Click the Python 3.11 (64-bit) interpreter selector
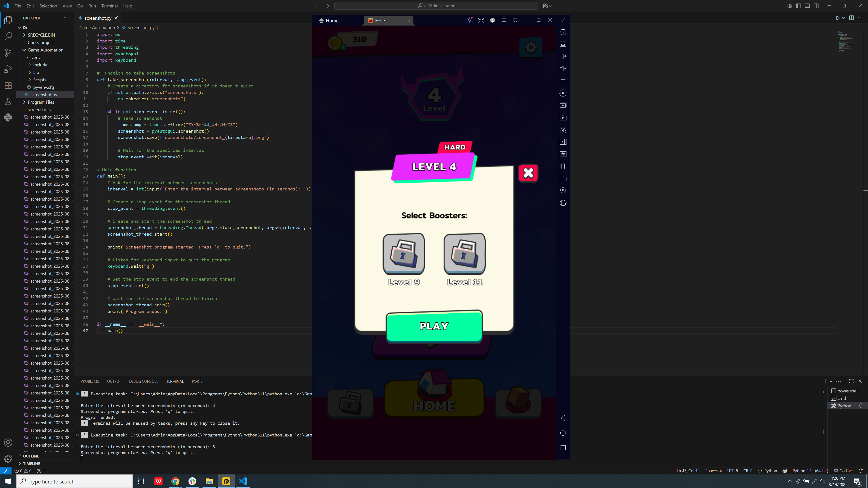Viewport: 868px width, 488px height. pos(810,471)
